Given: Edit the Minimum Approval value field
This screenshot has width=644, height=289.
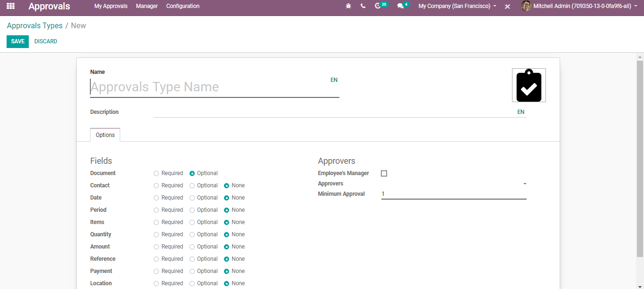Looking at the screenshot, I should [454, 194].
